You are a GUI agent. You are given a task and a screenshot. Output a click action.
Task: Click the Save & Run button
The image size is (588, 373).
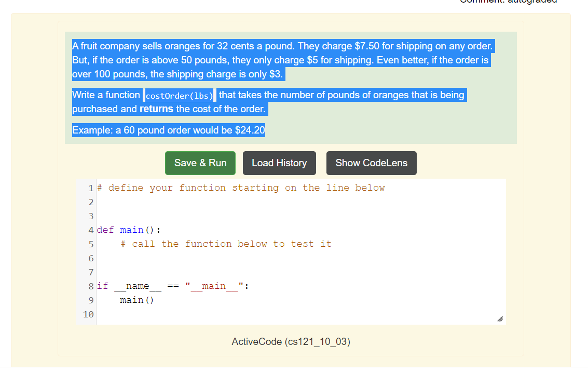(x=200, y=163)
